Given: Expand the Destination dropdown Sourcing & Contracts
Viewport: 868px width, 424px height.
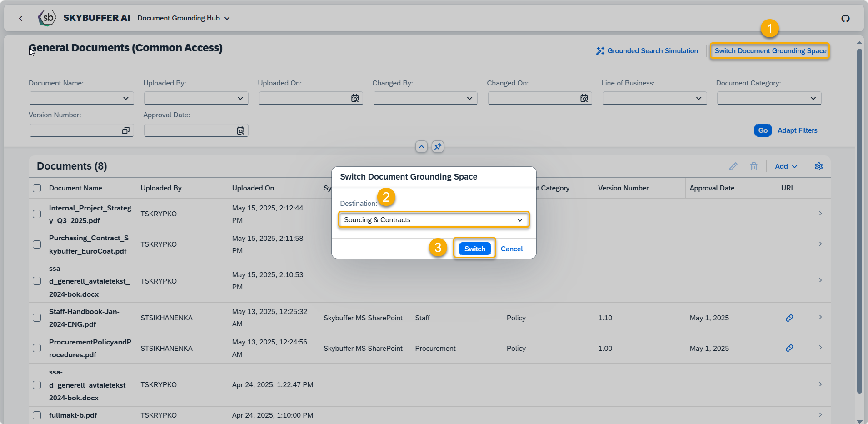Looking at the screenshot, I should [434, 220].
